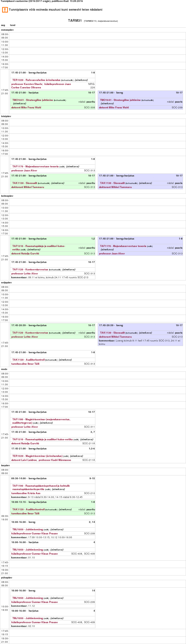
Task: Open Sunday's TMJ1050 Juhtimismäng lecture in SOC-209
Action: 28,598
